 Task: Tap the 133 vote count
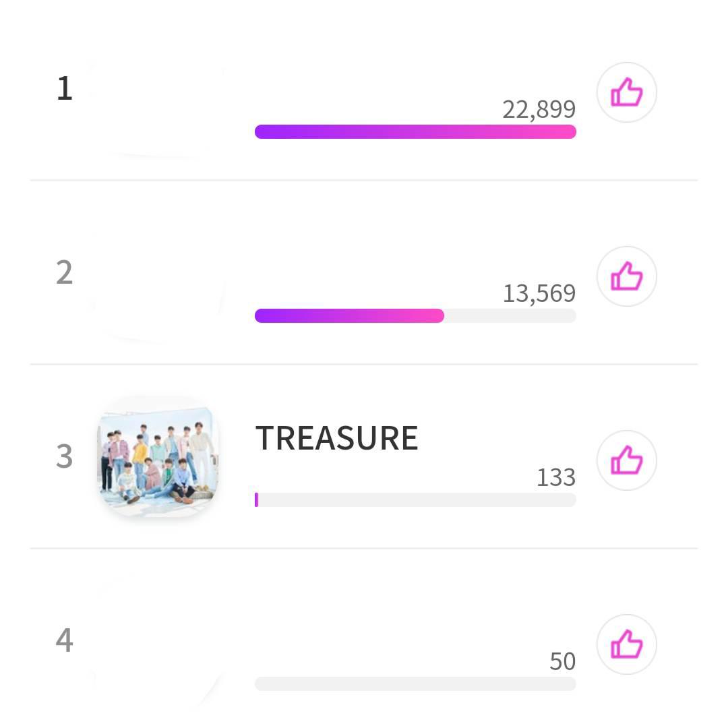[x=555, y=477]
